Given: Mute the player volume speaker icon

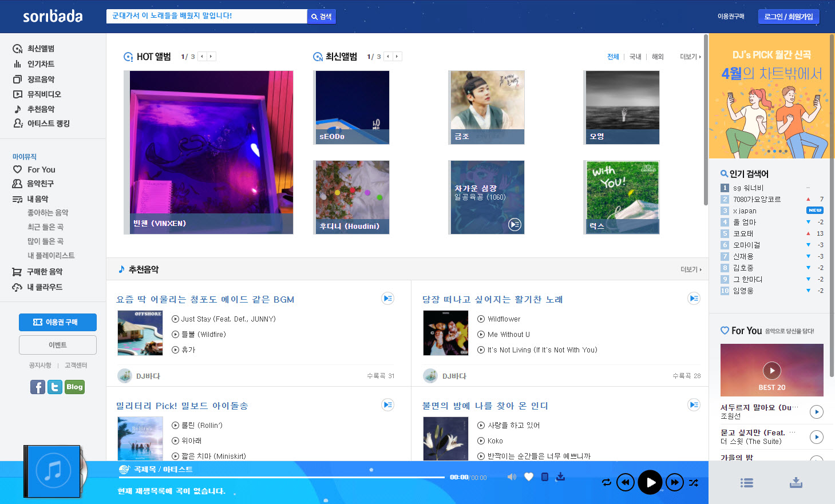Looking at the screenshot, I should click(512, 477).
